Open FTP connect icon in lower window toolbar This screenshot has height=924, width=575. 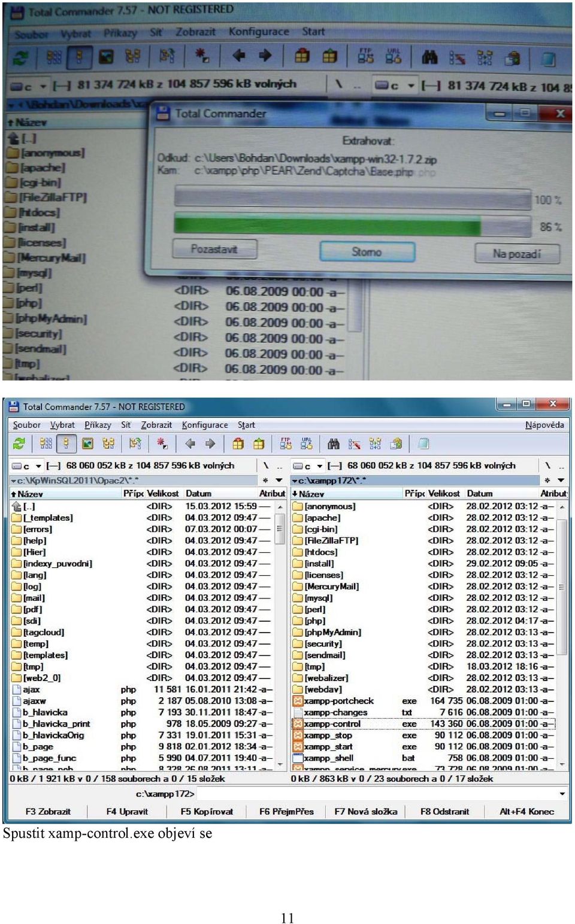[286, 443]
